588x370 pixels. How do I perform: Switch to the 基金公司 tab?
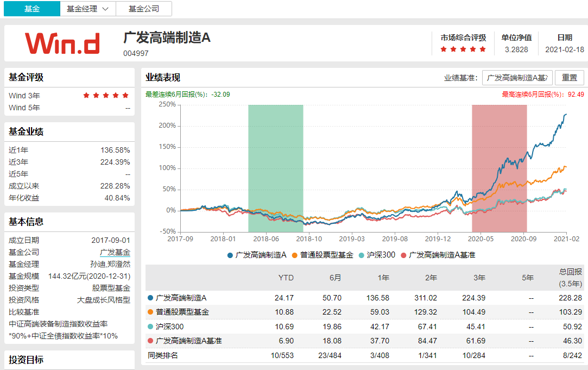coord(144,9)
